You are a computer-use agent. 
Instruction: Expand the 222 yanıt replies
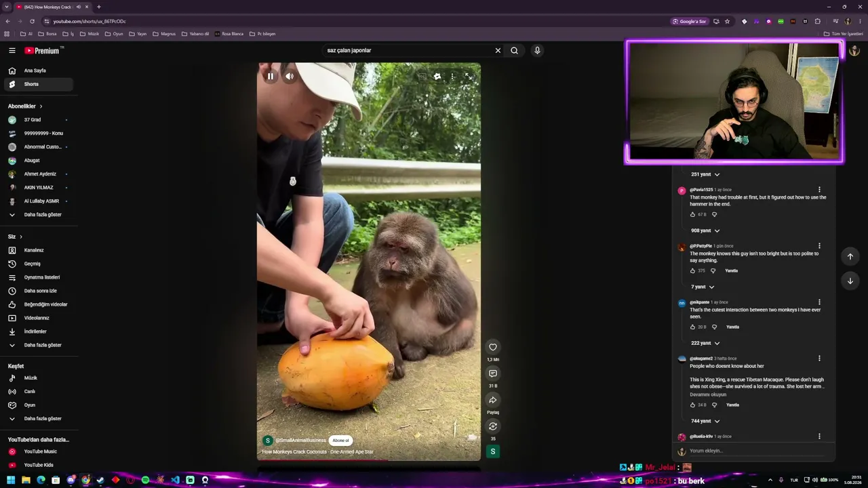(705, 343)
